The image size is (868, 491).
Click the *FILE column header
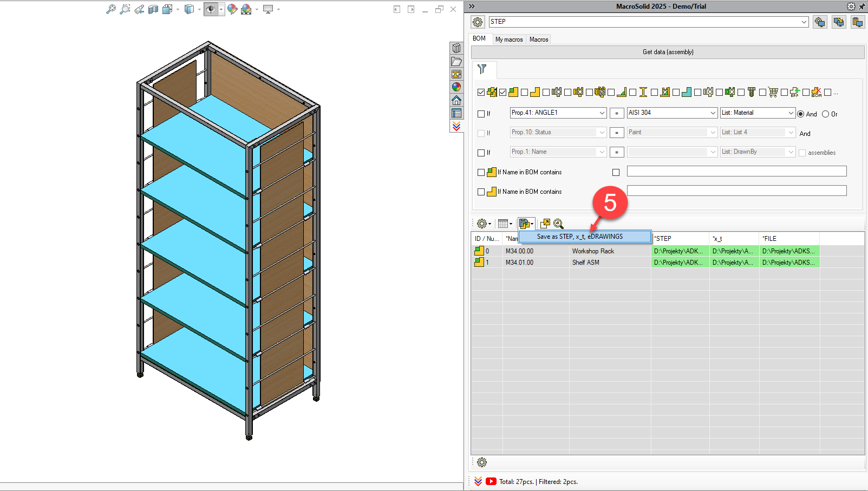789,239
